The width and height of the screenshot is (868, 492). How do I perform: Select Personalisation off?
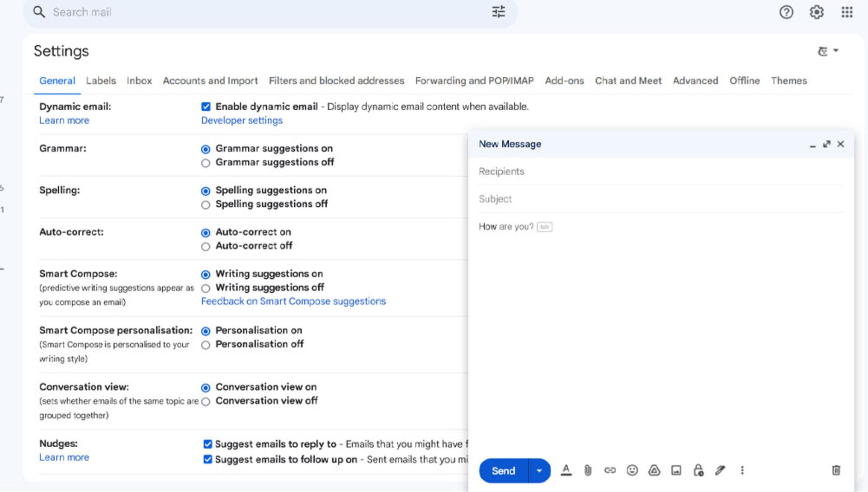(x=206, y=345)
